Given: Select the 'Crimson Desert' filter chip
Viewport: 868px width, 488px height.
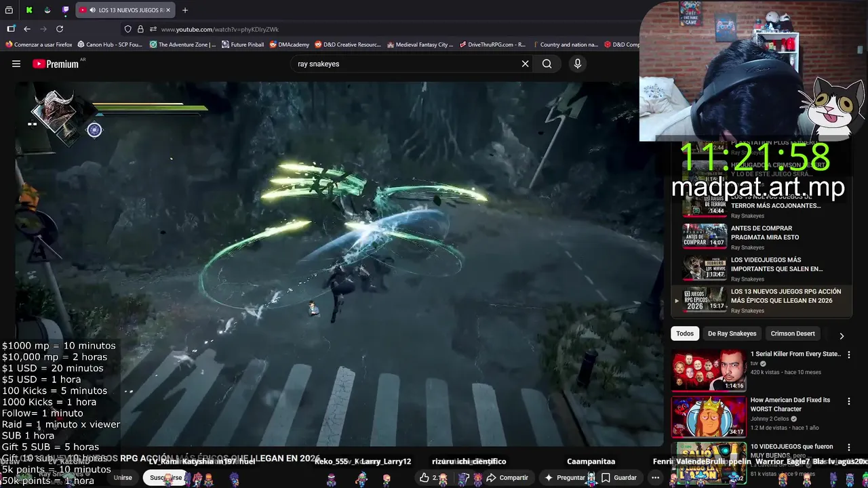Looking at the screenshot, I should [x=793, y=333].
